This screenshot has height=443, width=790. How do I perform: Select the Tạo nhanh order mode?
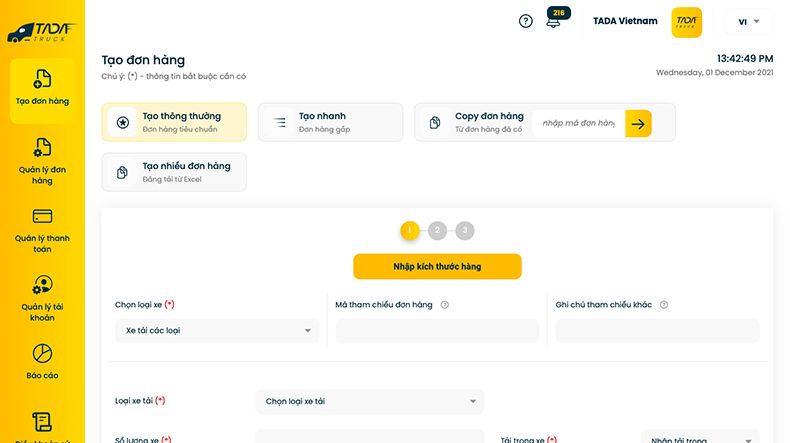tap(331, 122)
